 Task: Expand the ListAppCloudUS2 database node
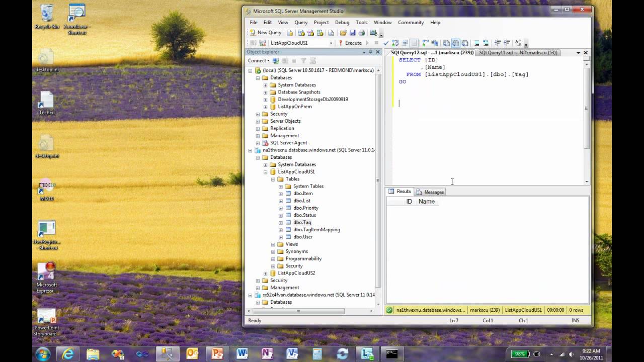pyautogui.click(x=265, y=273)
